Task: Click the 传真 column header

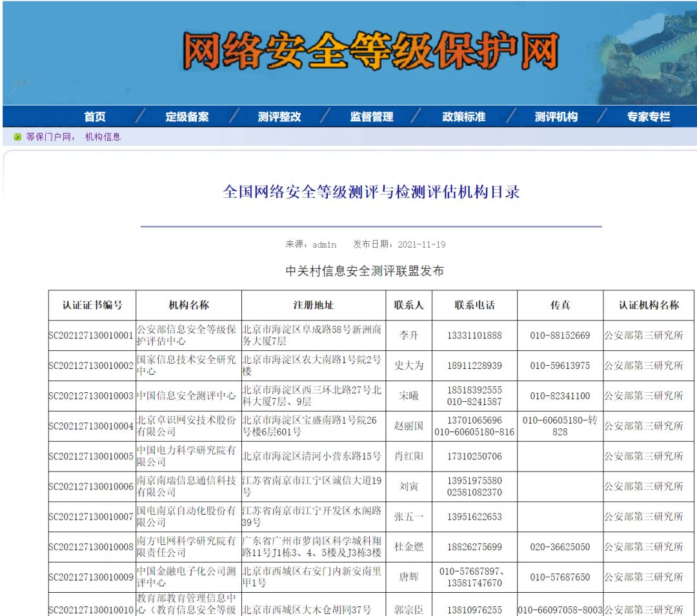Action: (560, 305)
